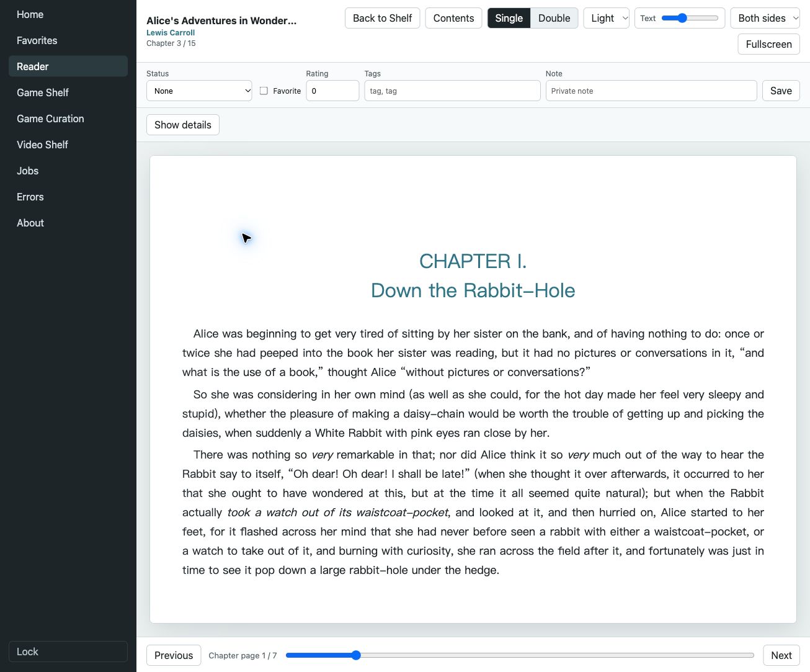Open the Light theme dropdown
The height and width of the screenshot is (672, 810).
(x=607, y=18)
